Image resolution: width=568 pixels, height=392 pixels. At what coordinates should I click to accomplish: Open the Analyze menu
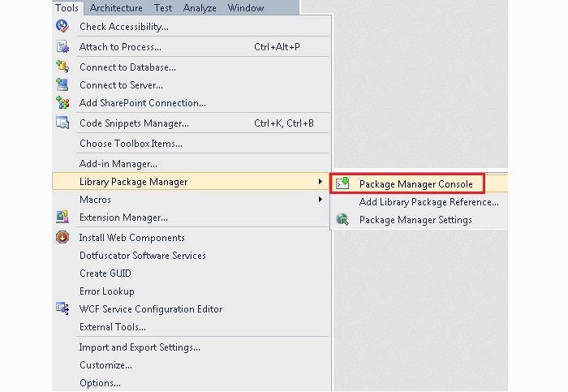200,7
